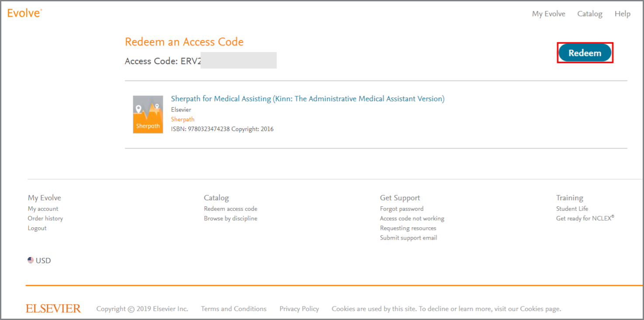
Task: Visit the Cookies page link
Action: pos(540,309)
